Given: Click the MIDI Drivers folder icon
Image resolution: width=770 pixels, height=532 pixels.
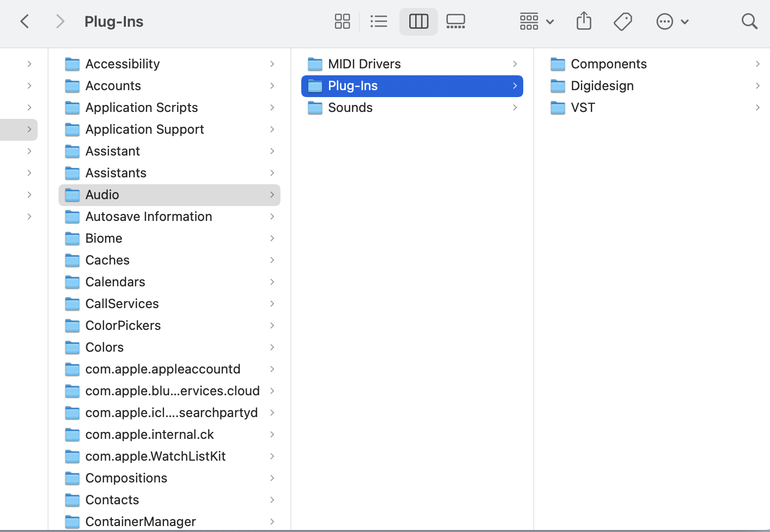Looking at the screenshot, I should point(315,64).
